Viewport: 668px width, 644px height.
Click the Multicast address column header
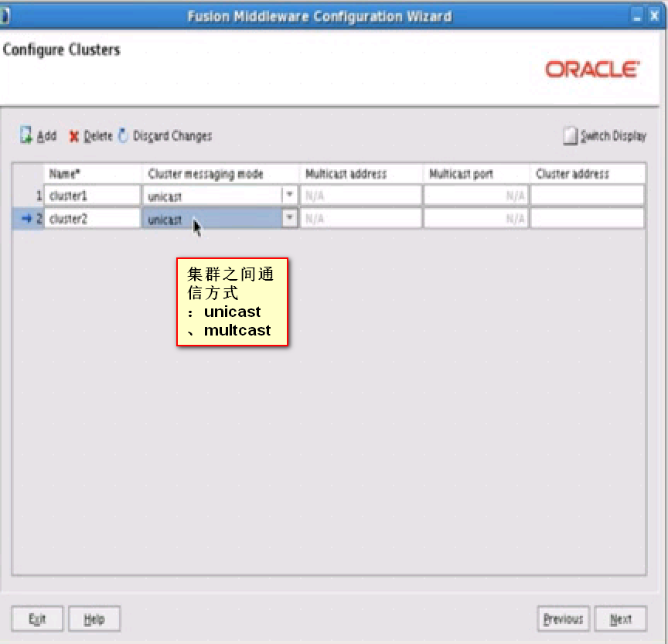point(361,174)
